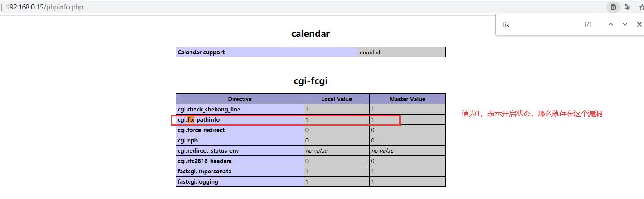
Task: Click the Master Value column header
Action: click(407, 99)
